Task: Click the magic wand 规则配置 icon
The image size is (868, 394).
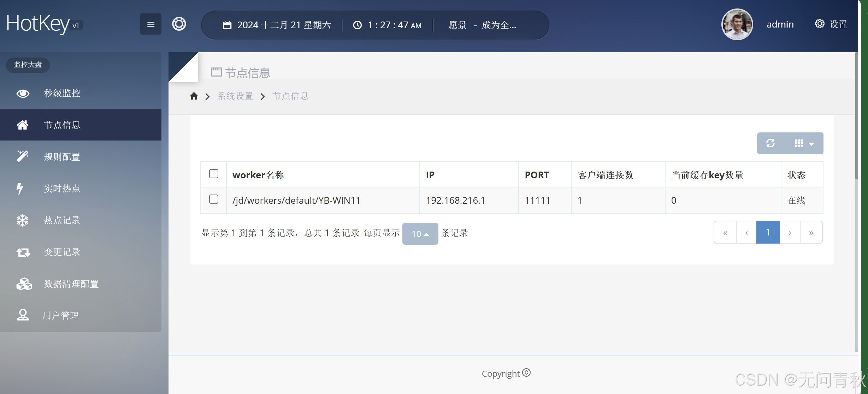Action: click(23, 156)
